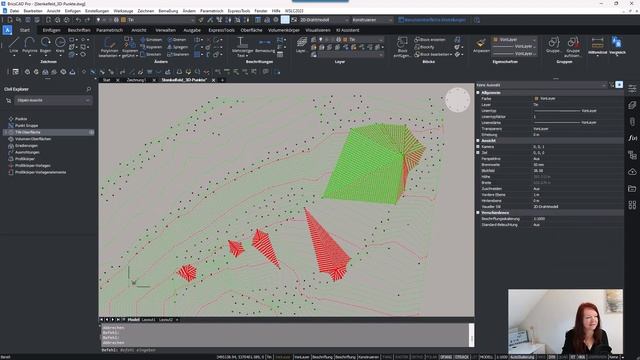Switch to the Layout1 tab

pyautogui.click(x=148, y=320)
